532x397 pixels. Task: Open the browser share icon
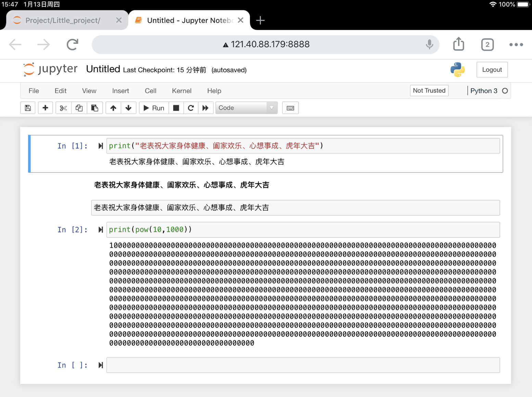[459, 44]
